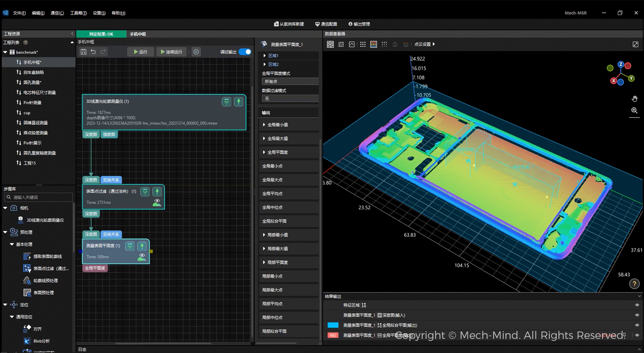Open the 全局平面度模式 dropdown
The width and height of the screenshot is (644, 353).
[290, 82]
